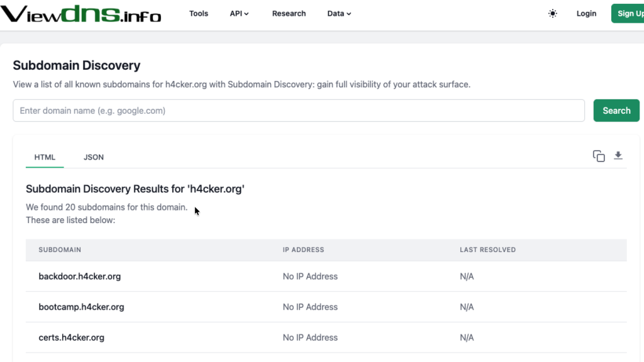This screenshot has height=362, width=644.
Task: Click 'We found 20 subdomains' text
Action: (x=106, y=207)
